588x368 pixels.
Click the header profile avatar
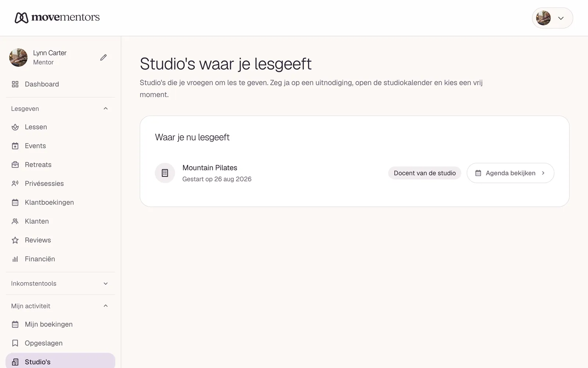543,18
